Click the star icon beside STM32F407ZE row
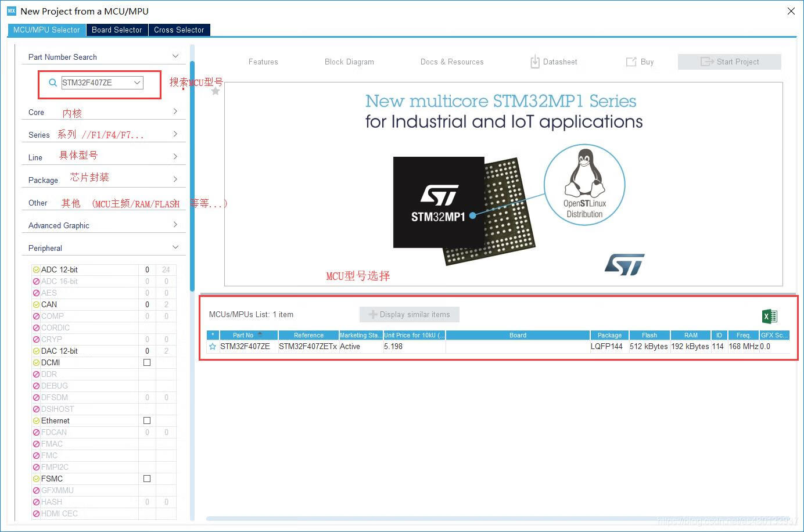 click(x=213, y=347)
